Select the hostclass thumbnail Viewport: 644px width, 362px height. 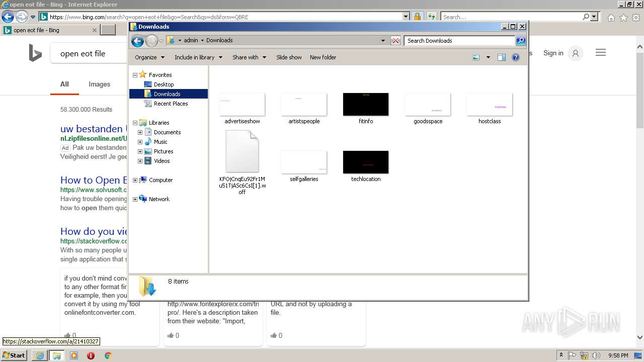point(490,104)
